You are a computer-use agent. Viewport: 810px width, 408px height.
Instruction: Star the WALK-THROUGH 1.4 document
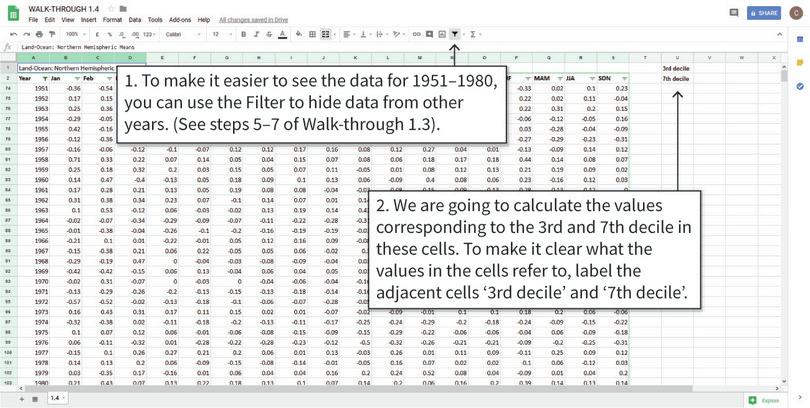(x=111, y=9)
